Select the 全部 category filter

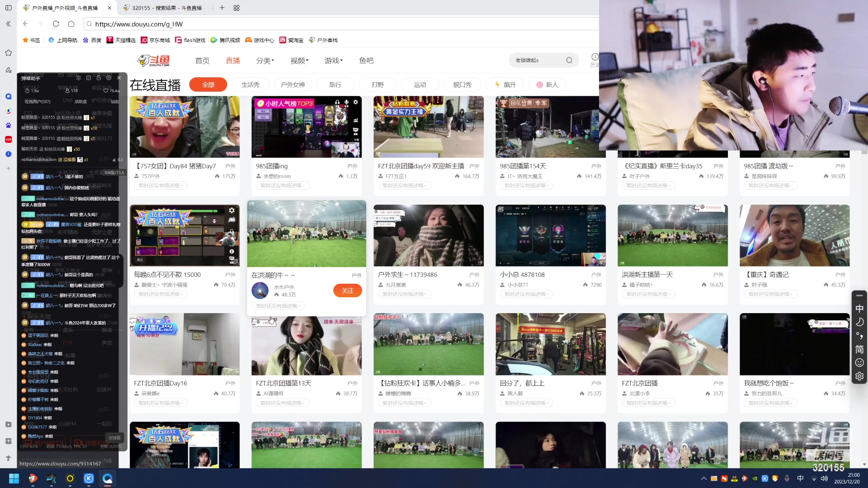(x=208, y=84)
